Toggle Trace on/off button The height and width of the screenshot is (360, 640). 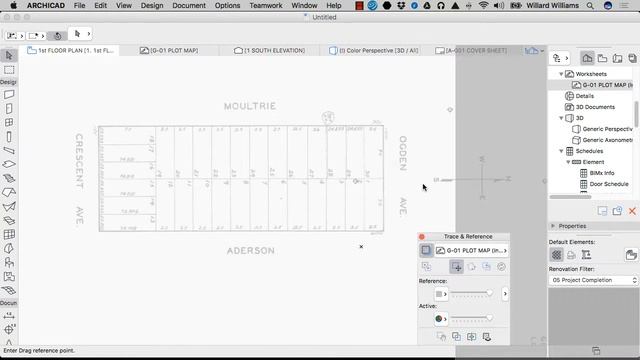(x=426, y=250)
